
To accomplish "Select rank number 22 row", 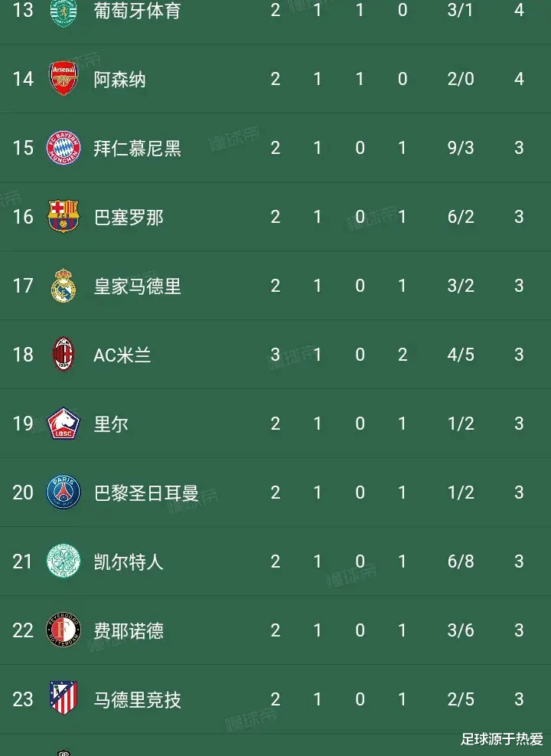I will tap(275, 630).
